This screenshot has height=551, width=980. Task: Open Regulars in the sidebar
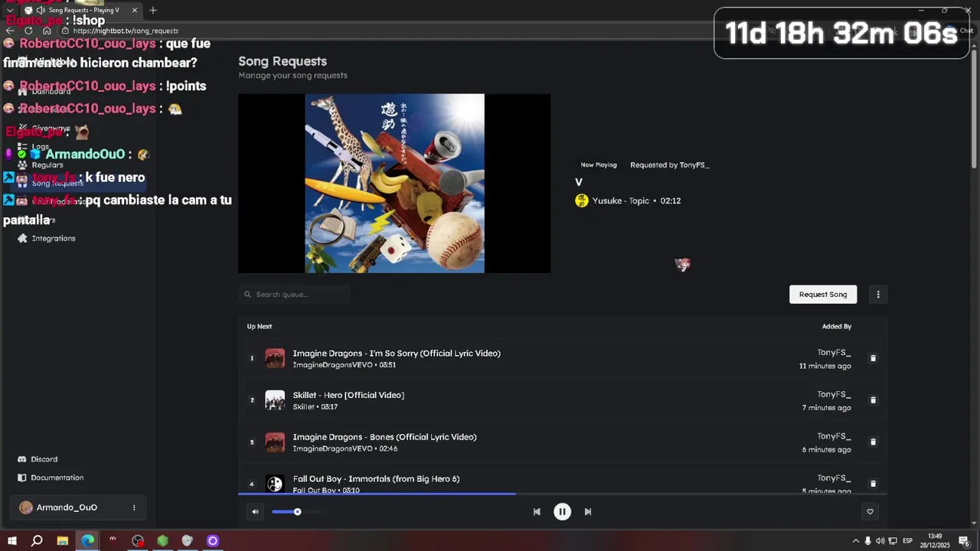point(47,165)
